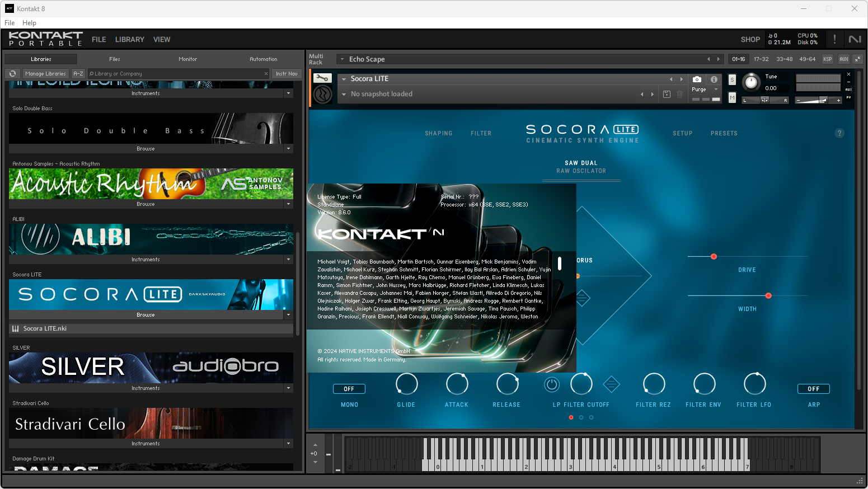The image size is (868, 489).
Task: Select the third page indicator dot
Action: click(x=591, y=417)
